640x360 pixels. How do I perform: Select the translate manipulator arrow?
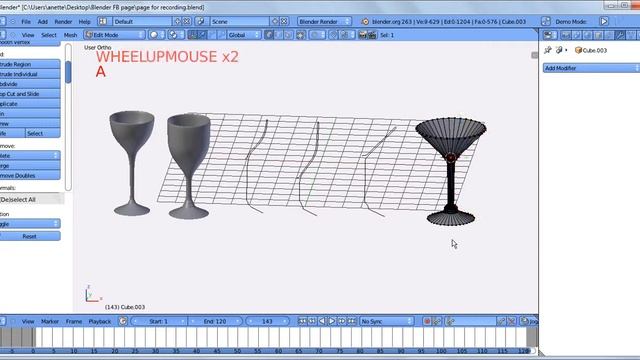tap(202, 35)
